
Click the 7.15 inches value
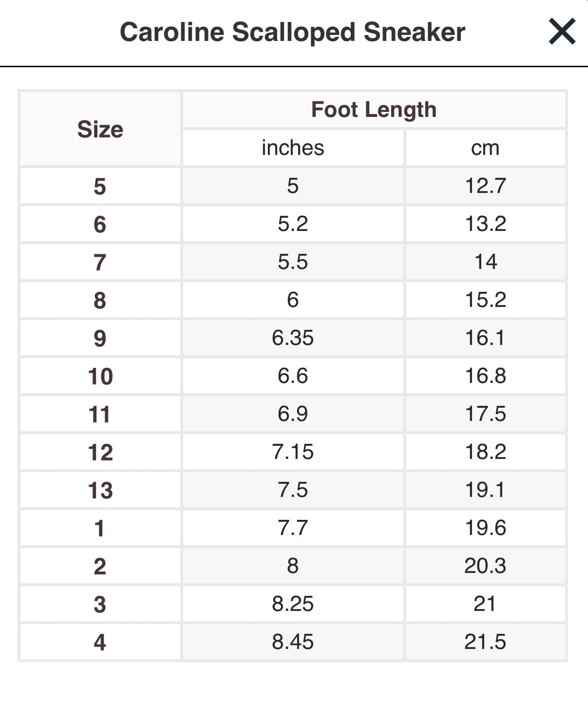[x=293, y=452]
